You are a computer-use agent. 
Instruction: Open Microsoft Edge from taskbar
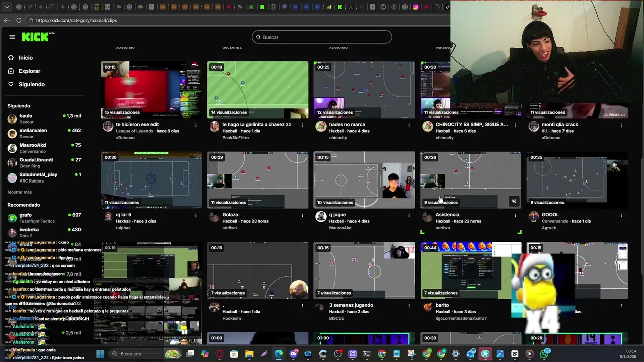coord(278,354)
